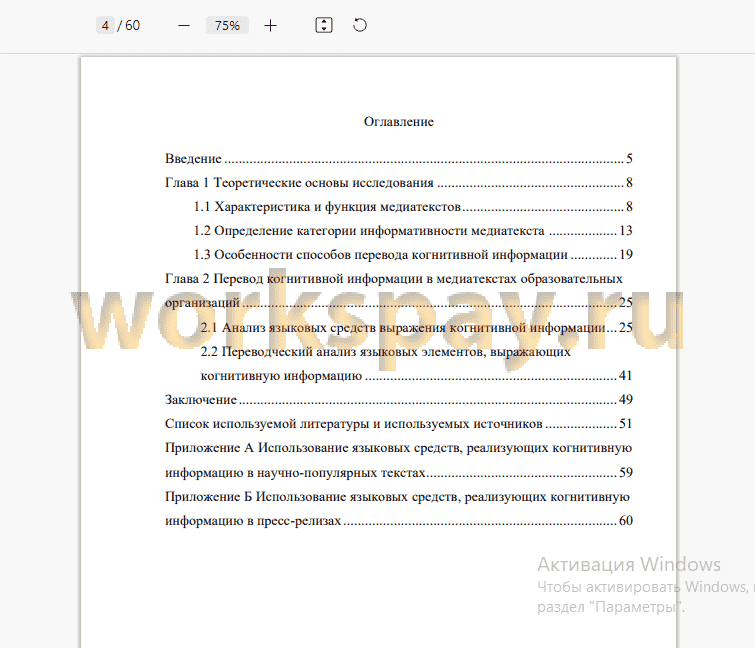The width and height of the screenshot is (755, 648).
Task: Click page number 19 of entry 1.3
Action: click(625, 255)
